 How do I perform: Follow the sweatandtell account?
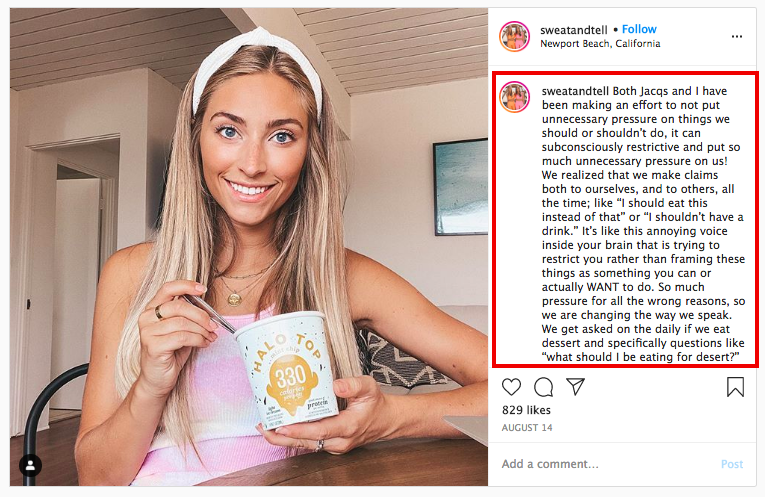tap(639, 29)
